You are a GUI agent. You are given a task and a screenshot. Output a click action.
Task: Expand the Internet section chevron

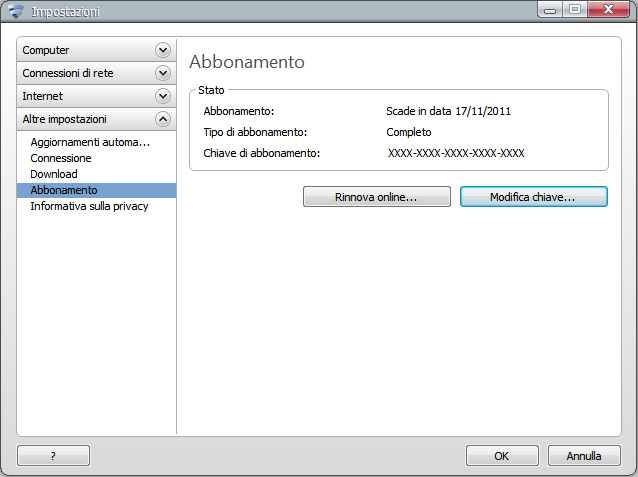point(163,96)
